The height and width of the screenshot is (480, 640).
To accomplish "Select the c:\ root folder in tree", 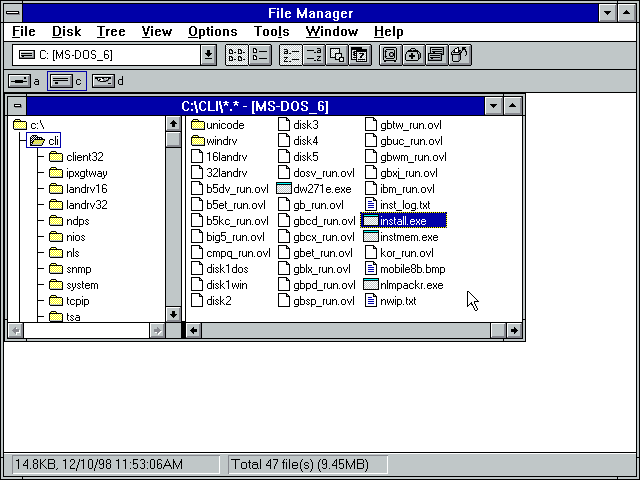I will coord(29,125).
